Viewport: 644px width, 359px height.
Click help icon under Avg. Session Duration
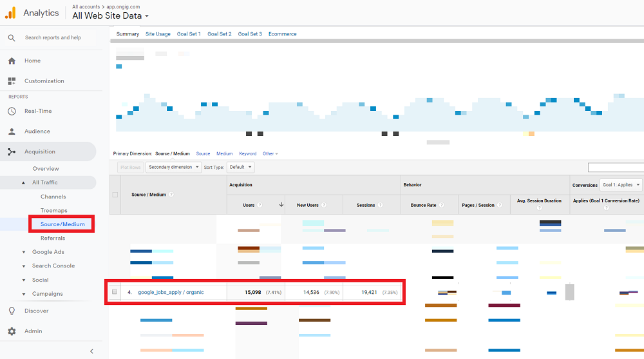tap(539, 208)
